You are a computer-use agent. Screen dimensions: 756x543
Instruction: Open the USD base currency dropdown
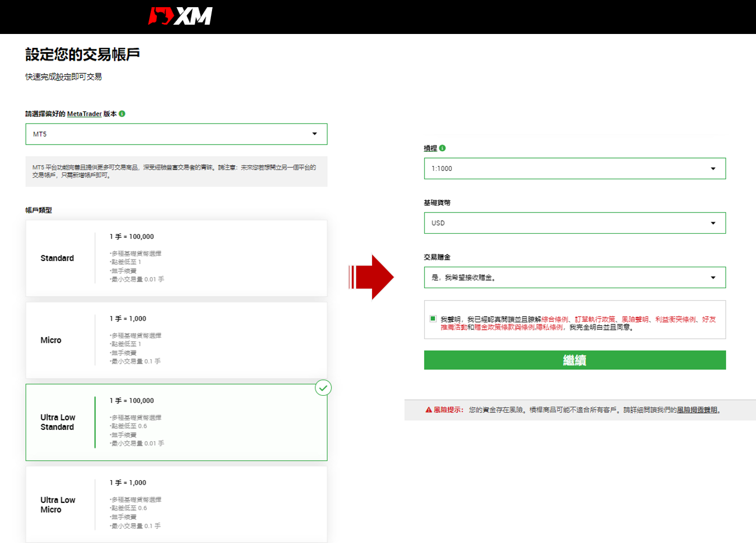click(575, 223)
